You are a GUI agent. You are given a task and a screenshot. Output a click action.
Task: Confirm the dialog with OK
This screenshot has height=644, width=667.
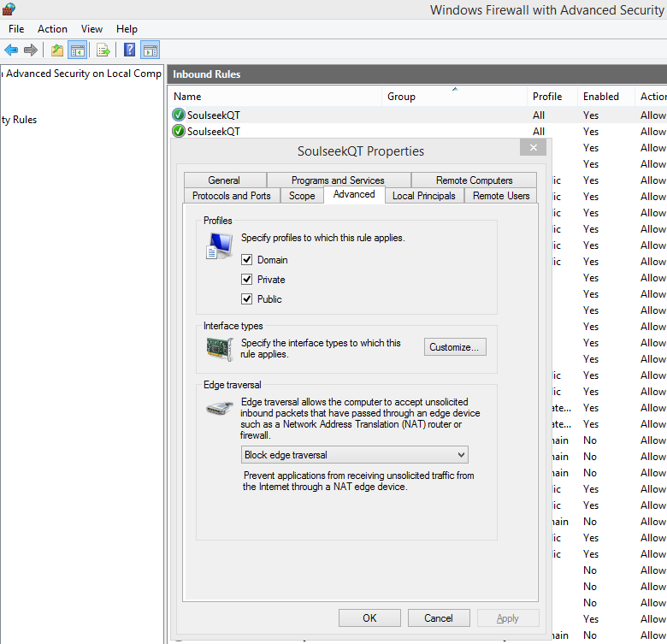point(369,617)
